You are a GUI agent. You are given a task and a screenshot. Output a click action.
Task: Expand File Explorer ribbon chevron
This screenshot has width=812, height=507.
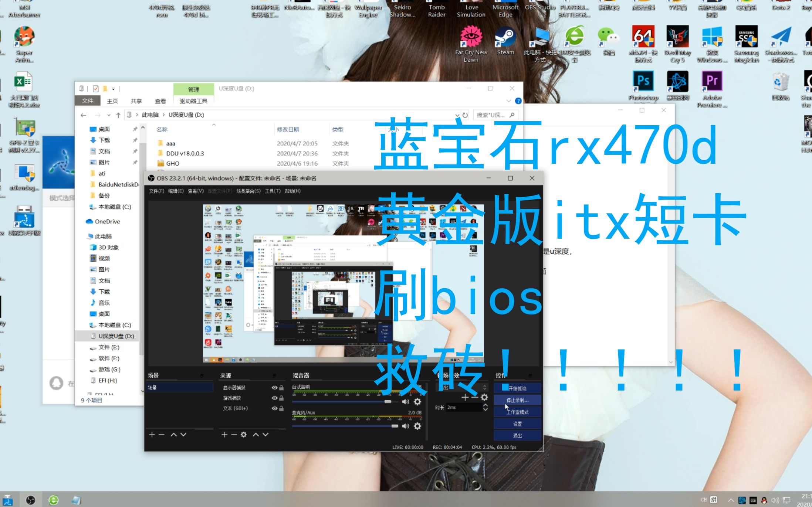(x=508, y=101)
